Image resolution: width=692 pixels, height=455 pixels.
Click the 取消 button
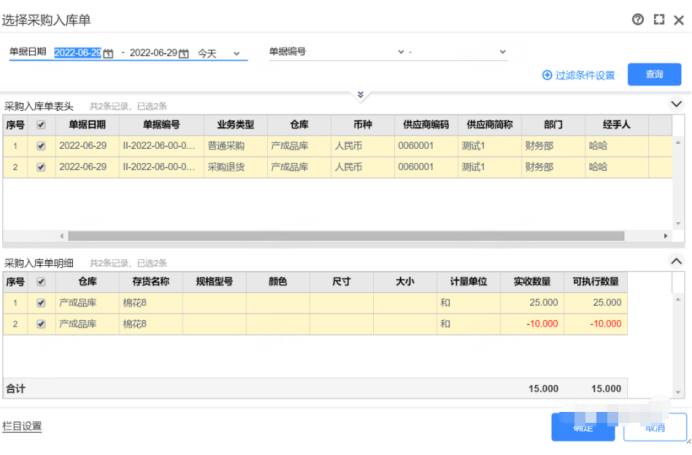(655, 427)
